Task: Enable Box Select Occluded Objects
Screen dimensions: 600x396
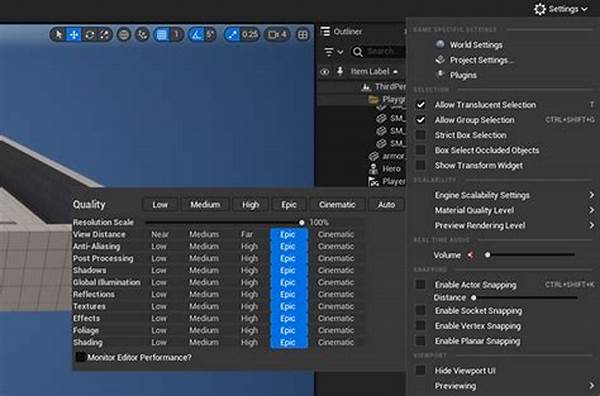Action: pos(421,150)
